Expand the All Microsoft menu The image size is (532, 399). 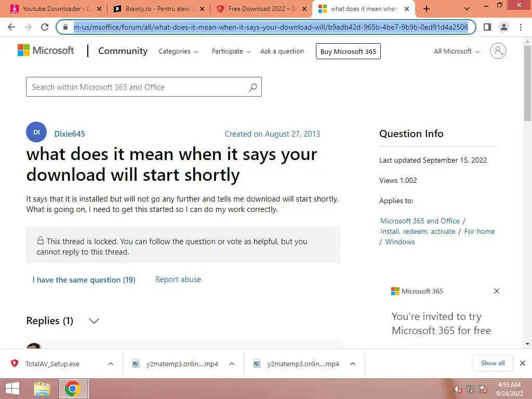[457, 51]
